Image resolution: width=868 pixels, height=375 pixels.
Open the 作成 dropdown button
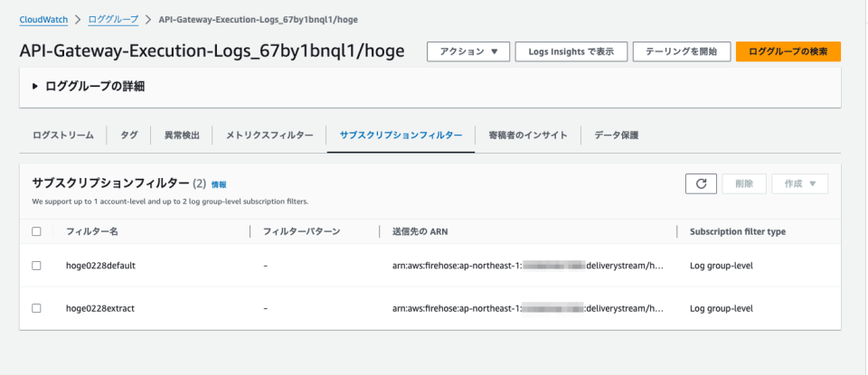point(800,183)
